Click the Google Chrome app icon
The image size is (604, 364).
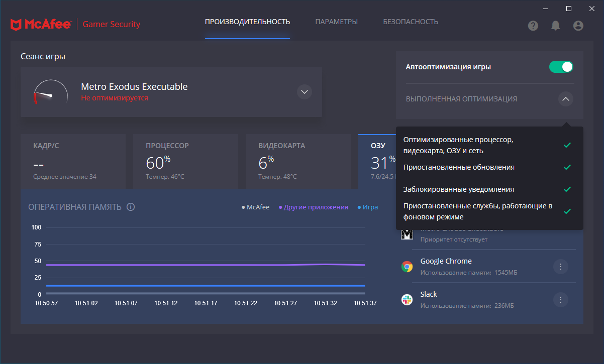coord(407,267)
